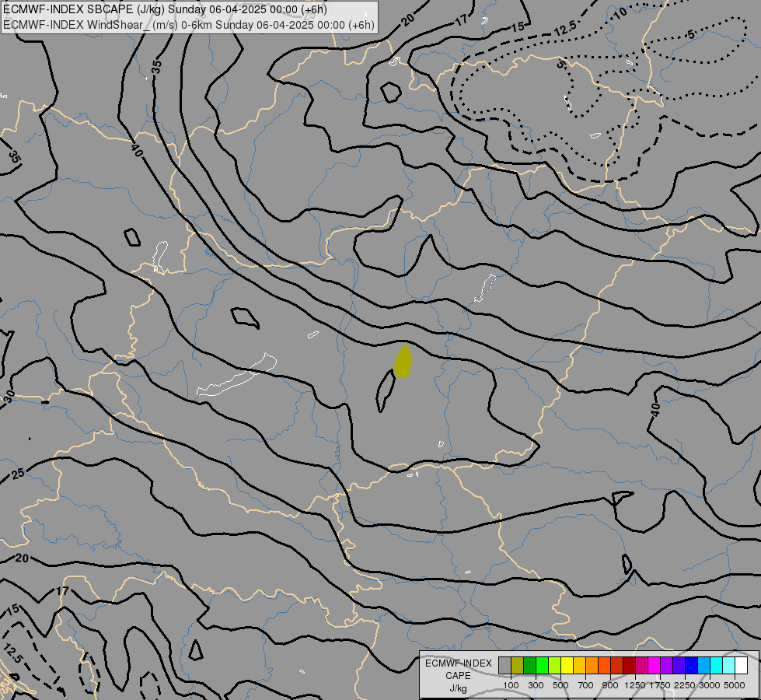Click the contour label 25
The image size is (761, 700).
[x=18, y=474]
